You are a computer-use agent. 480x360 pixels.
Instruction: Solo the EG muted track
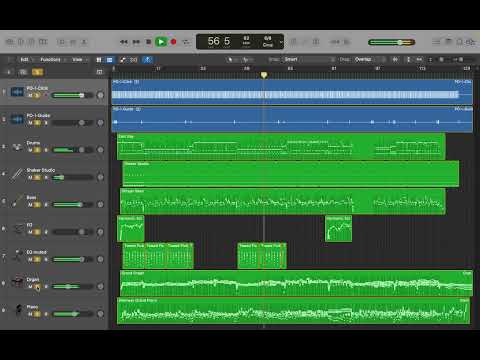click(38, 259)
